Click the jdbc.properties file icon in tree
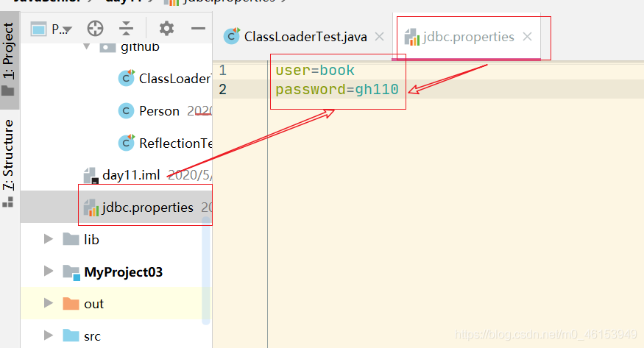Viewport: 644px width, 348px height. coord(91,207)
